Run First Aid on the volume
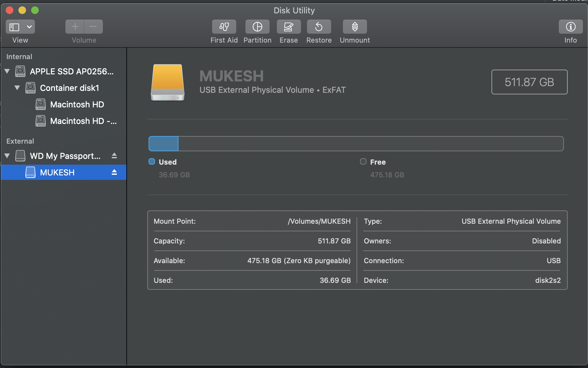 pos(224,27)
